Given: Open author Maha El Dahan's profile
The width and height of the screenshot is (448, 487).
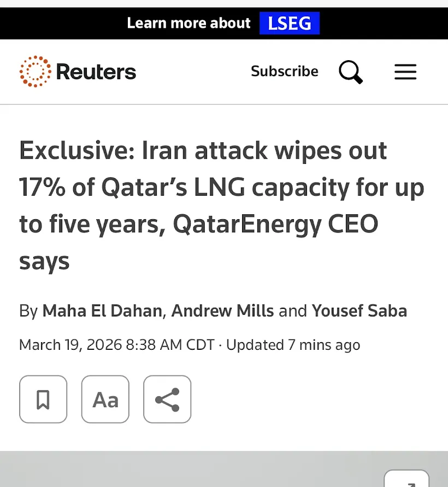Looking at the screenshot, I should 102,311.
